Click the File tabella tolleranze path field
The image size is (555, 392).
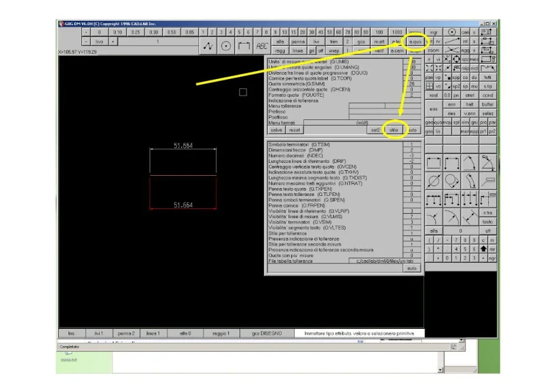(x=385, y=261)
